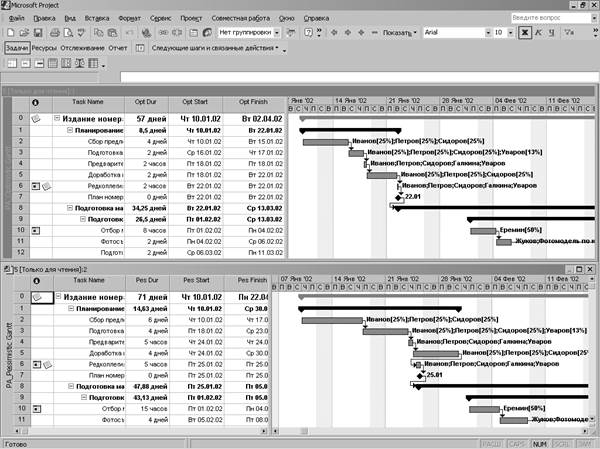Open the Правка menu
The image size is (600, 449).
click(x=44, y=18)
